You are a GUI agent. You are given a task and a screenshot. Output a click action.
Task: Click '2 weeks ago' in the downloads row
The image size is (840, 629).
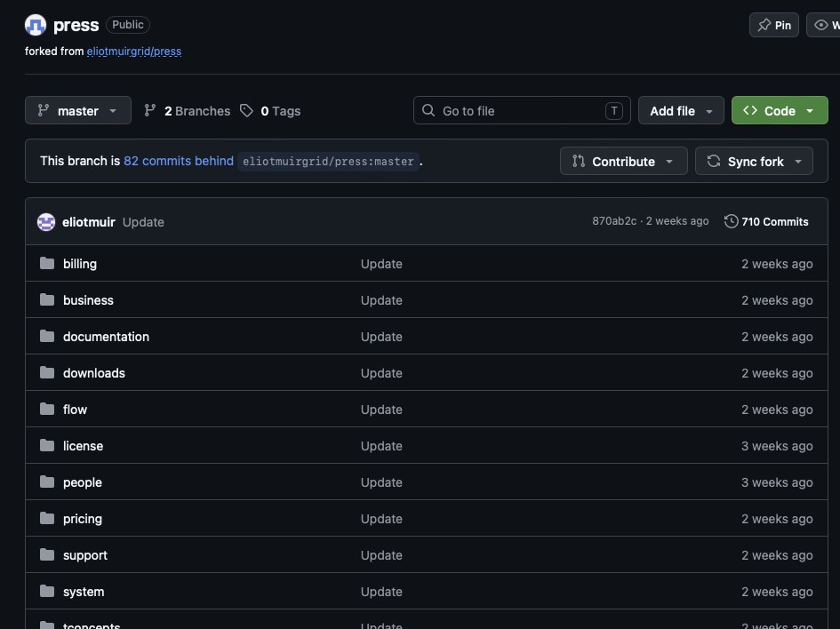[x=777, y=373]
